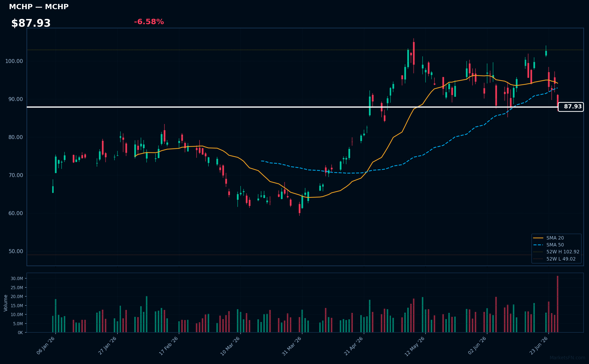Click the 87.93 price label on right edge
The width and height of the screenshot is (589, 364).
pyautogui.click(x=571, y=107)
